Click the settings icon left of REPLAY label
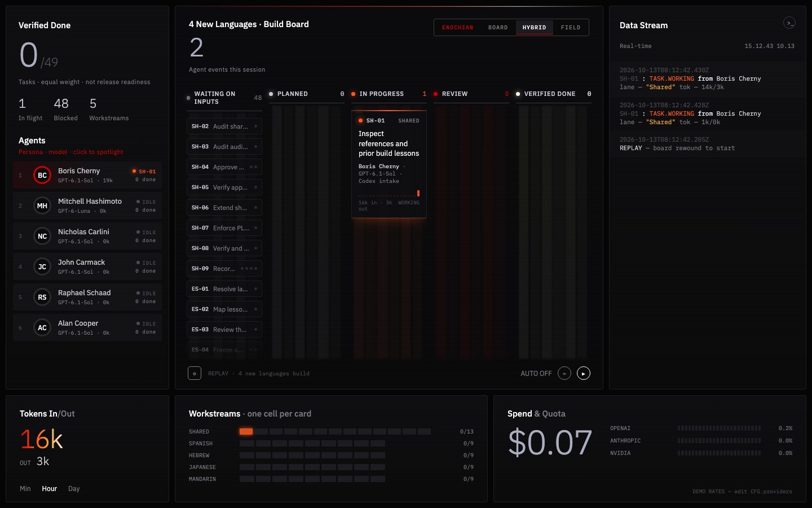The image size is (812, 508). pos(195,373)
